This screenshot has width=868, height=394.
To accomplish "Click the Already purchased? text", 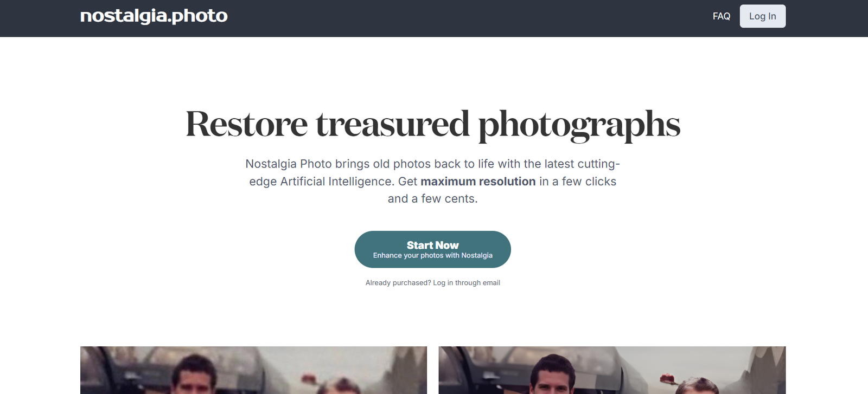I will click(398, 283).
